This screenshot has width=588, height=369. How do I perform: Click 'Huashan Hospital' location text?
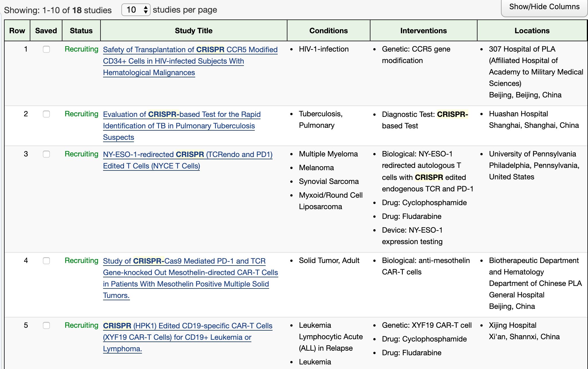[x=518, y=114]
